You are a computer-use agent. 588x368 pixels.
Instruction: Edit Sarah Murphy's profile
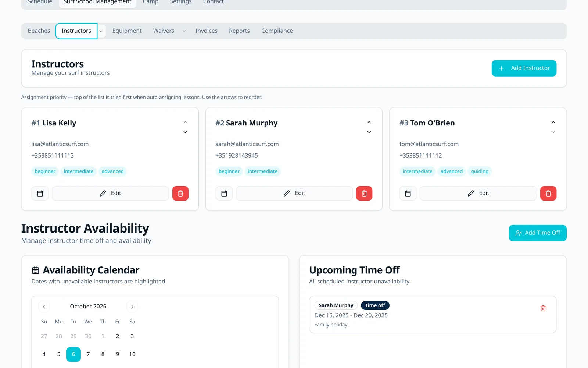click(294, 193)
